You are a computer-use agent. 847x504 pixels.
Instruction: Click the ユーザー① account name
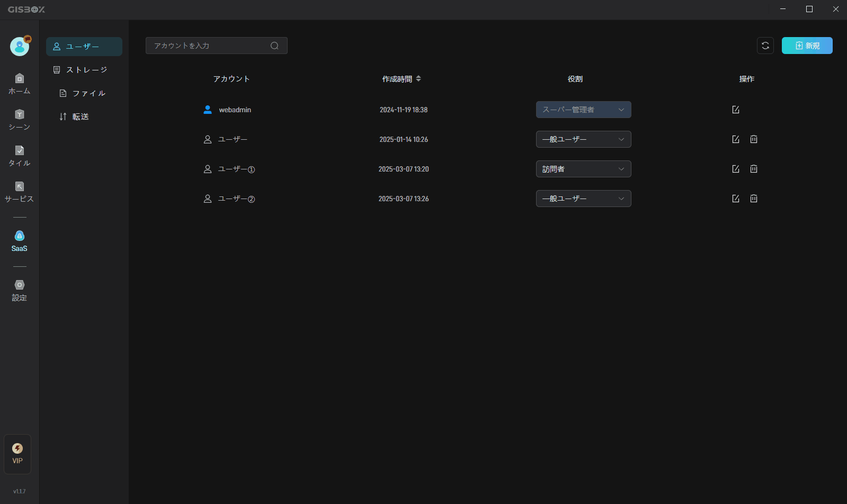click(x=237, y=169)
